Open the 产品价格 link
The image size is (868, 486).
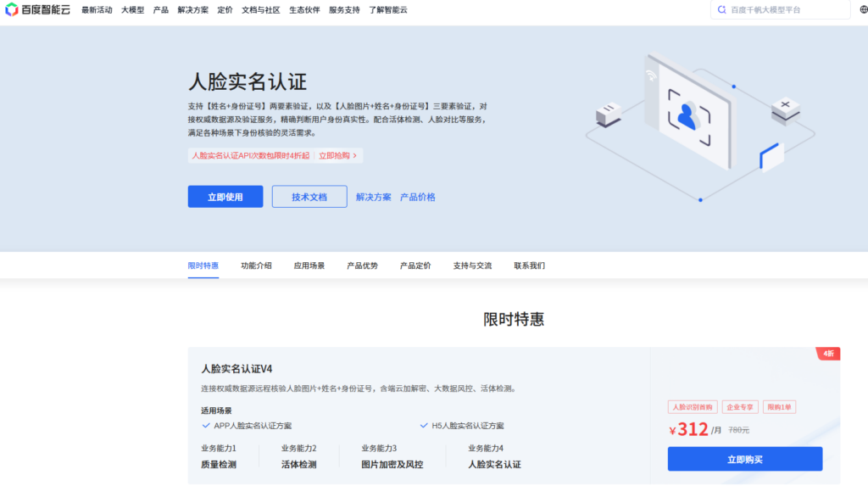pyautogui.click(x=418, y=198)
